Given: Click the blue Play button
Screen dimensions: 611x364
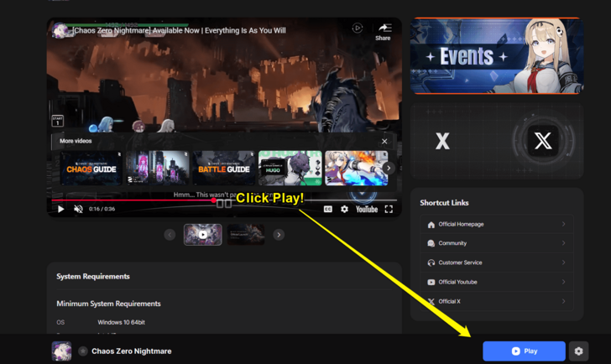Looking at the screenshot, I should 524,351.
